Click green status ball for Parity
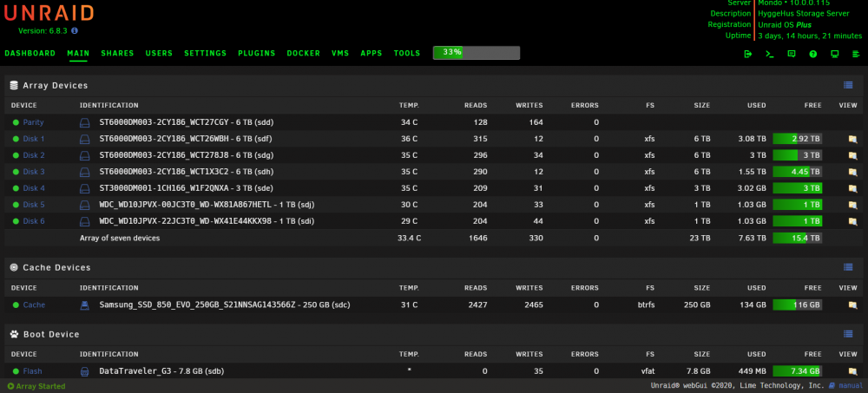This screenshot has width=868, height=393. 16,122
